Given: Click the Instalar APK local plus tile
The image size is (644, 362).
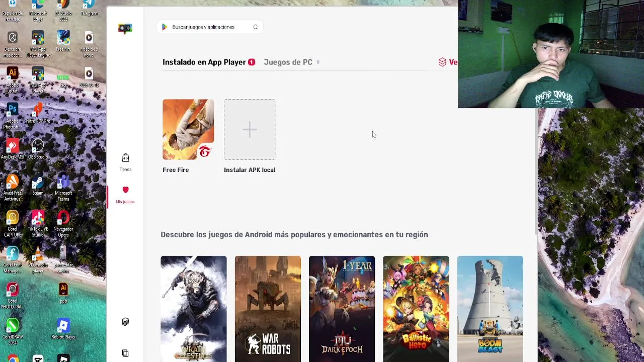Looking at the screenshot, I should pyautogui.click(x=250, y=129).
